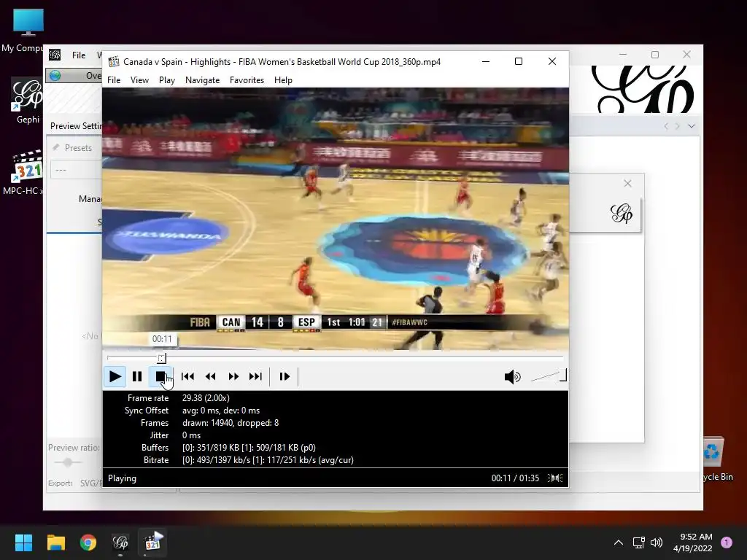Click the left tab scroll arrow in Gephi

(x=666, y=126)
